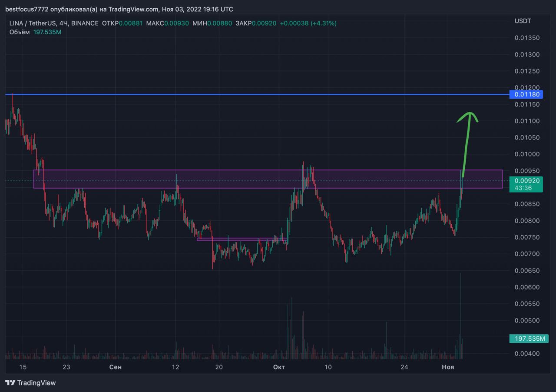Click the time axis date 23

coord(66,367)
